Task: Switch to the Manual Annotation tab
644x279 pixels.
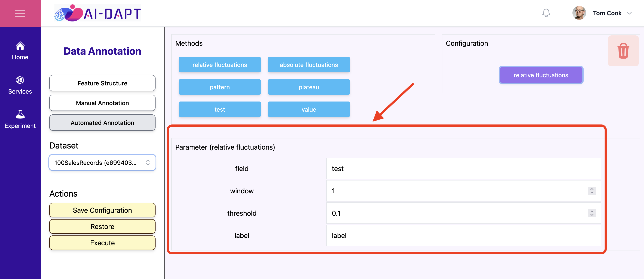Action: [102, 103]
